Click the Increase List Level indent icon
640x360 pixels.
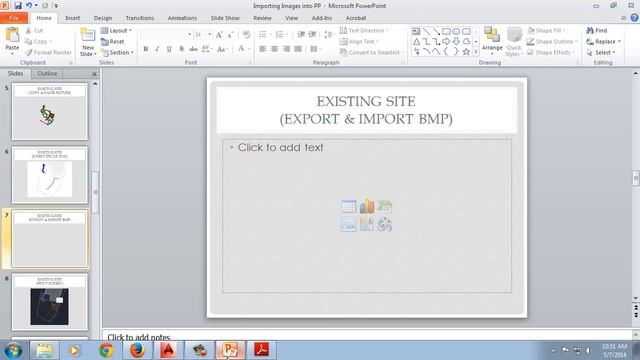(x=312, y=35)
